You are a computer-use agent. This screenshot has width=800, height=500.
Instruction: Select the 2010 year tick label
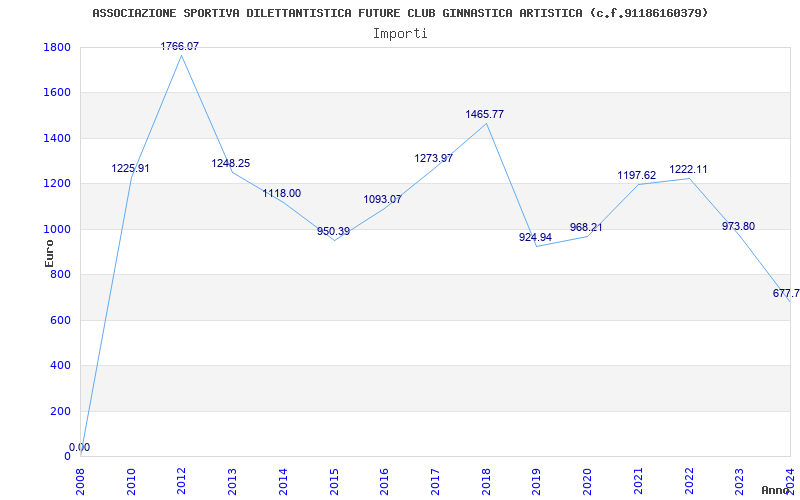131,481
